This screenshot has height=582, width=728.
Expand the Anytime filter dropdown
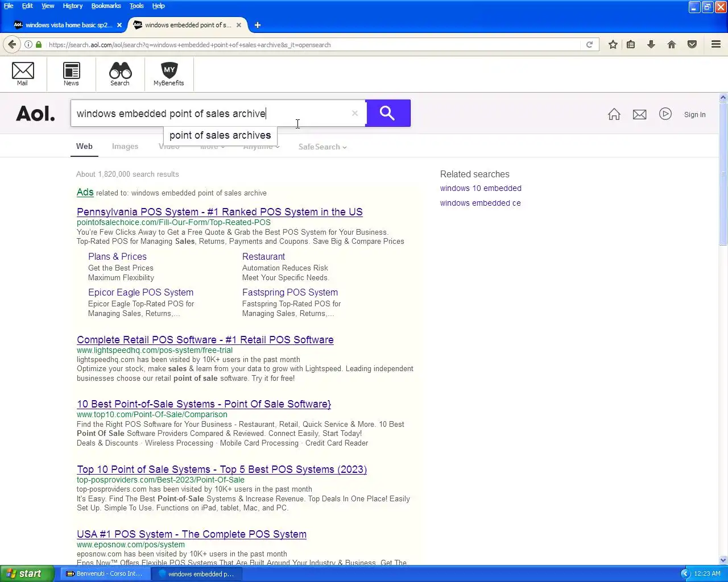tap(261, 147)
